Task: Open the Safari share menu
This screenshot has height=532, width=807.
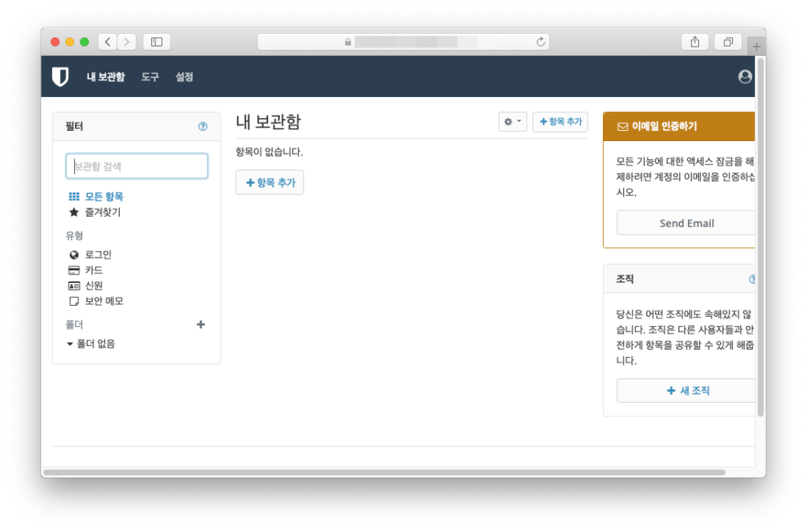Action: (695, 43)
